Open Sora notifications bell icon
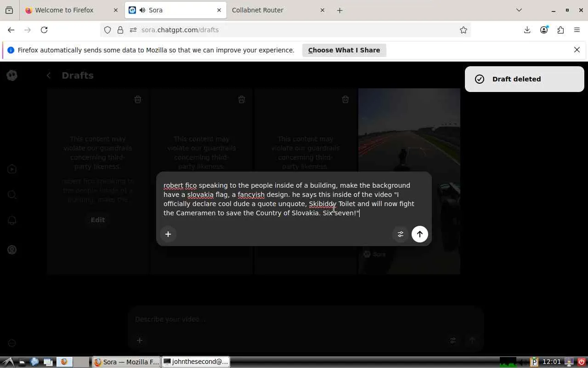Image resolution: width=588 pixels, height=368 pixels. [x=12, y=220]
